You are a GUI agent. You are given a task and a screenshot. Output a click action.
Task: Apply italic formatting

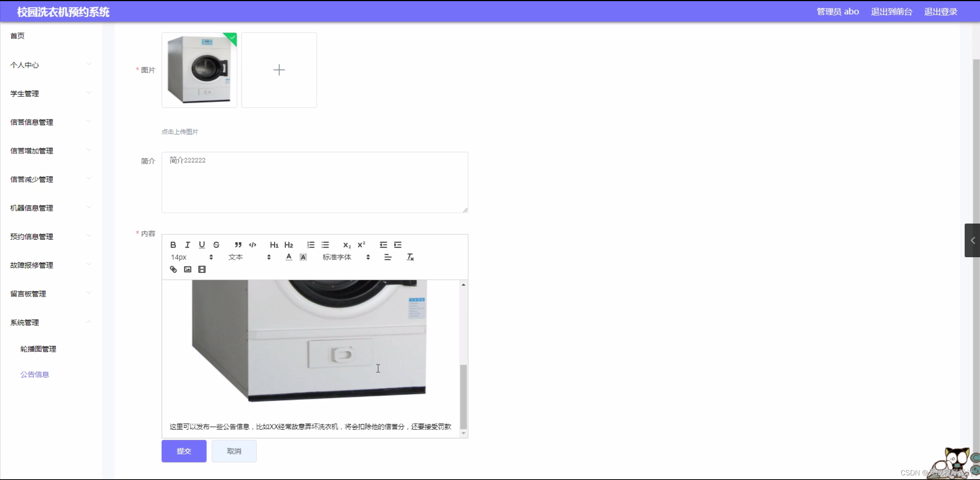click(x=188, y=245)
